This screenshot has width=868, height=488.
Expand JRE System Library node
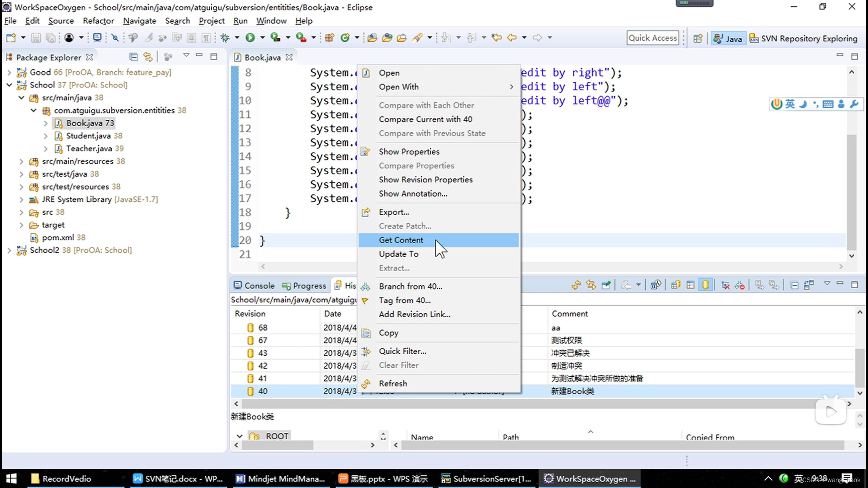(x=21, y=199)
